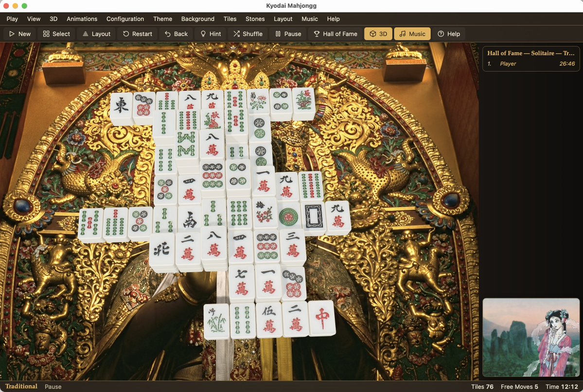The width and height of the screenshot is (583, 392).
Task: Select the chrysanthemum flower tile in top row
Action: [x=258, y=101]
